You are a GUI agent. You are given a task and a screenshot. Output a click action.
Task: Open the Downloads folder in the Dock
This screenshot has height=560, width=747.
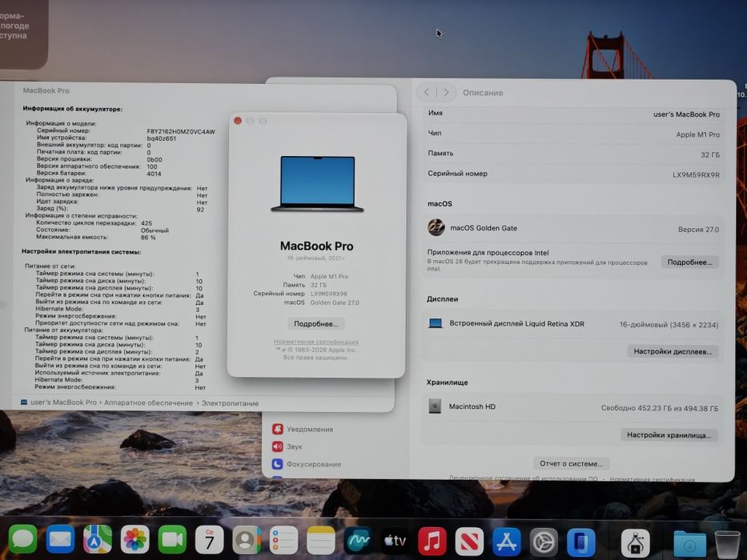point(689,544)
